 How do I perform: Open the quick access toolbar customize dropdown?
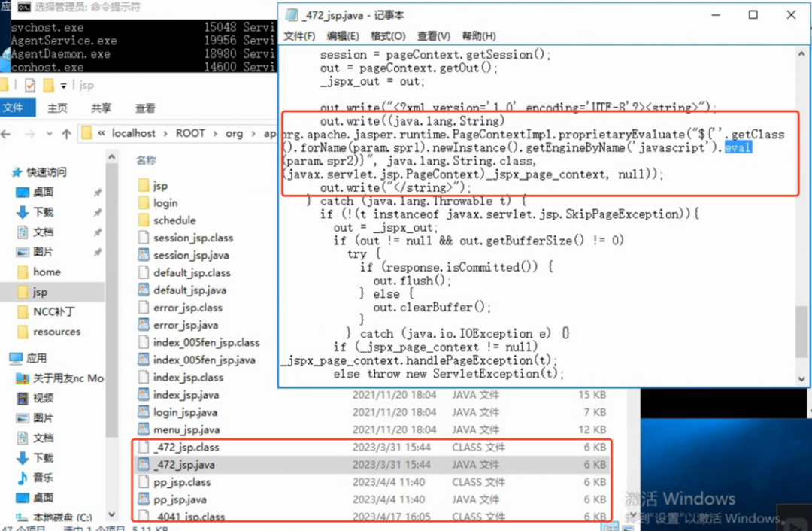click(64, 86)
